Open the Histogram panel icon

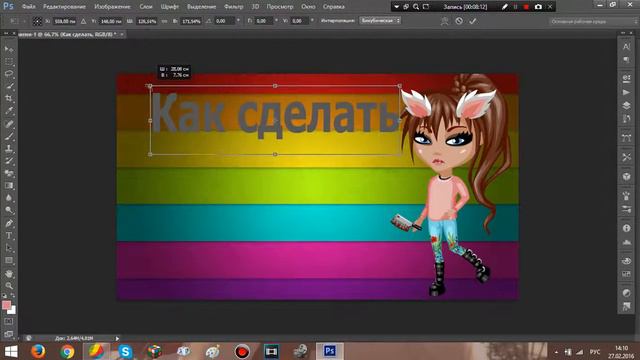point(626,242)
